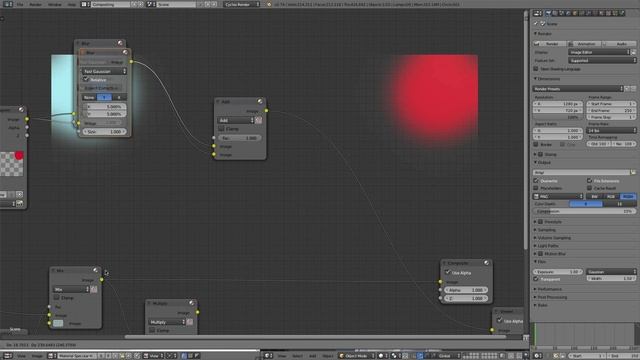Enable Clamp in the Add node
640x360 pixels.
pos(221,129)
